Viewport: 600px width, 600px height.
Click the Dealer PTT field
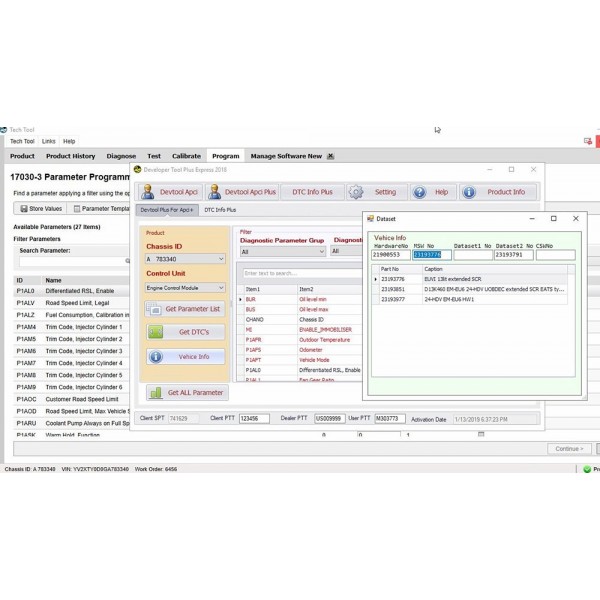tap(329, 419)
